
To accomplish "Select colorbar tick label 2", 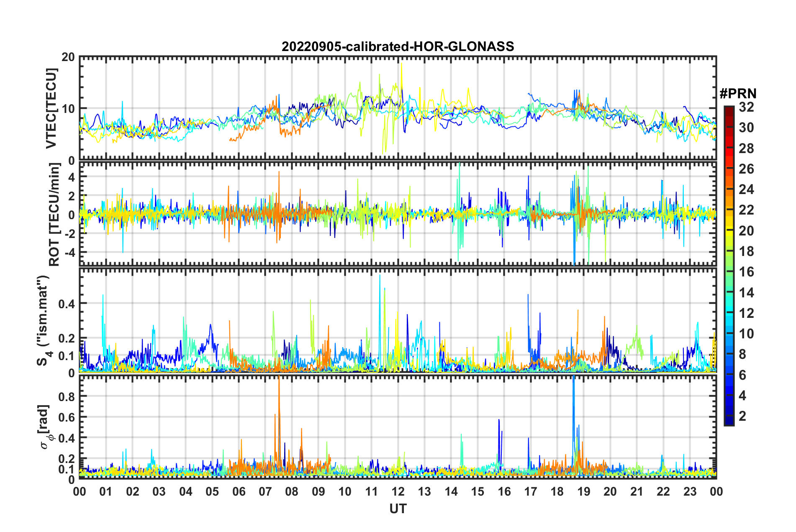I will coord(742,416).
